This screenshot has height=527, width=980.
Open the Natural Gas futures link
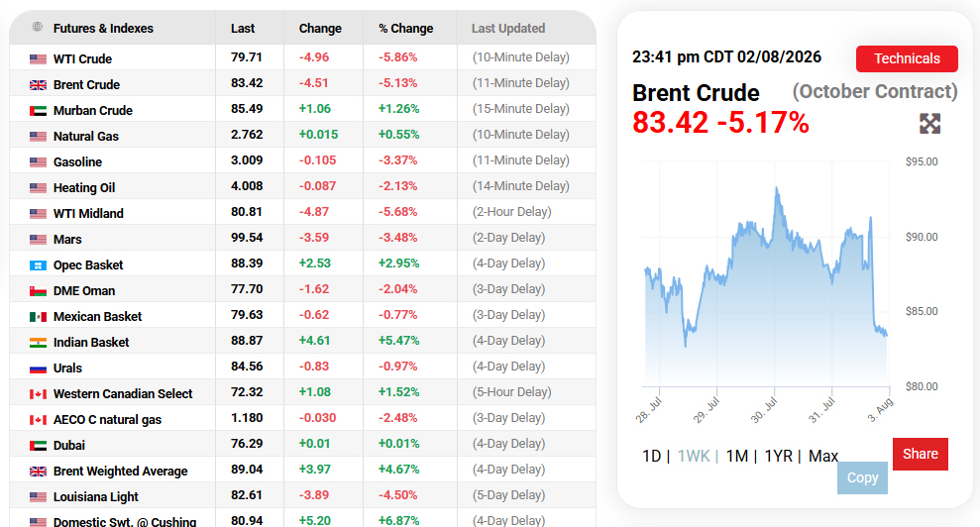point(85,137)
